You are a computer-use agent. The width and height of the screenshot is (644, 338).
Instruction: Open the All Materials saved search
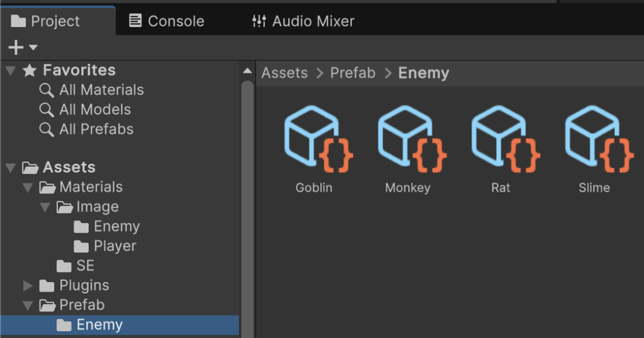point(101,90)
